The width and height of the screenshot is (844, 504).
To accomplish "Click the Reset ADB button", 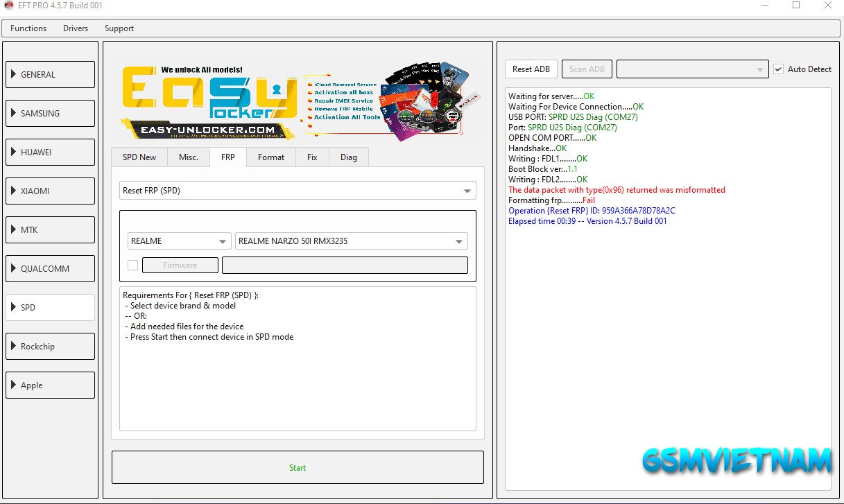I will click(x=531, y=69).
